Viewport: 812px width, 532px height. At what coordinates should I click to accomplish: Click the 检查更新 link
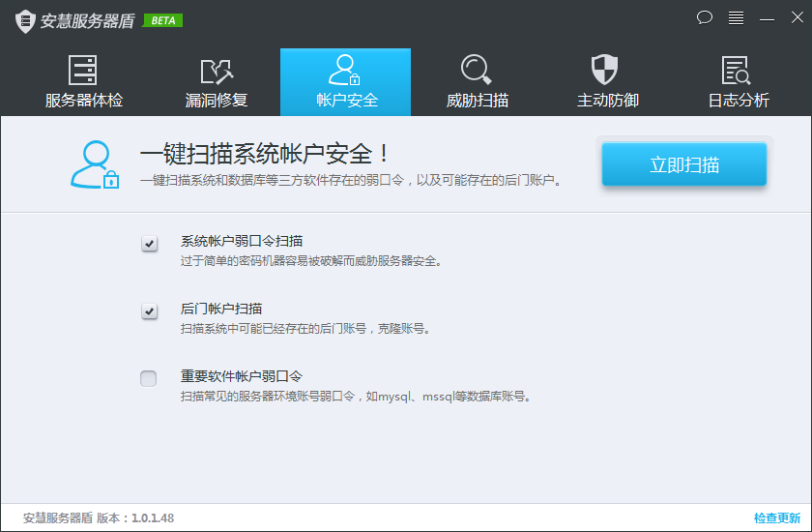point(777,517)
